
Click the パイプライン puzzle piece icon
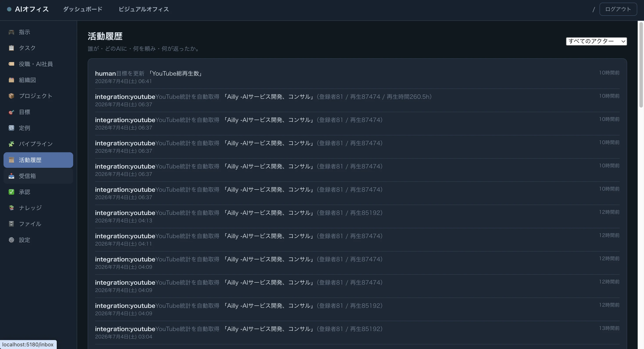coord(11,144)
